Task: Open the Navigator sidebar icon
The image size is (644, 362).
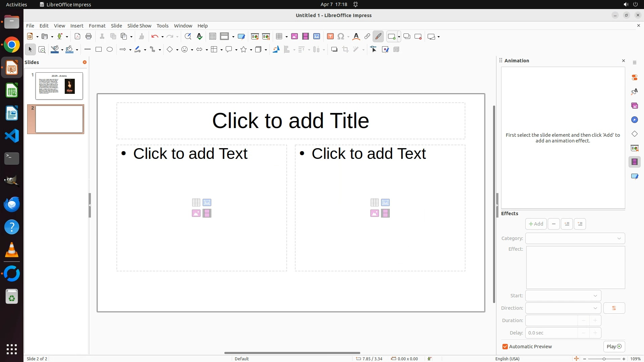Action: pyautogui.click(x=634, y=120)
